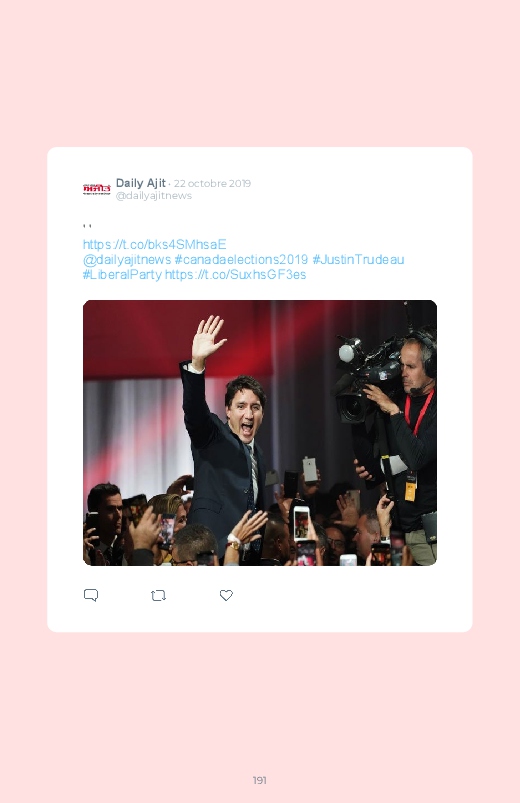
Task: Click the reply speech bubble icon
Action: point(91,595)
